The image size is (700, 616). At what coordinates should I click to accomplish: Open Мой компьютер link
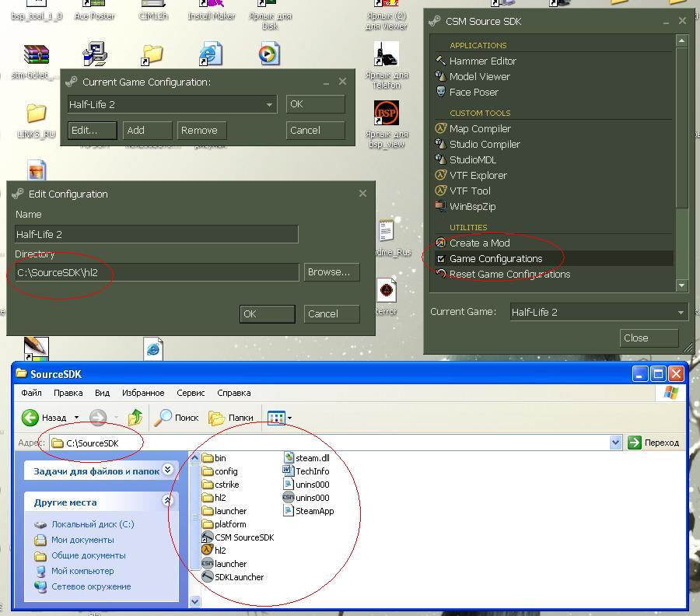[74, 571]
